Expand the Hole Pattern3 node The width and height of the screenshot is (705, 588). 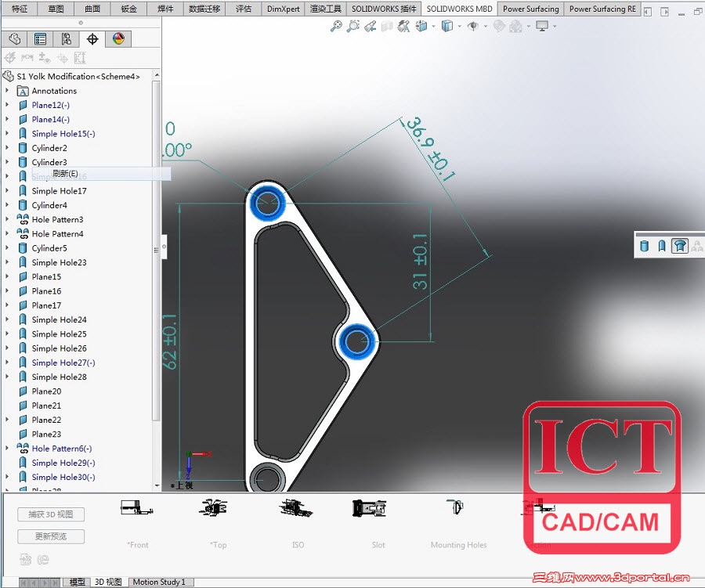click(7, 219)
